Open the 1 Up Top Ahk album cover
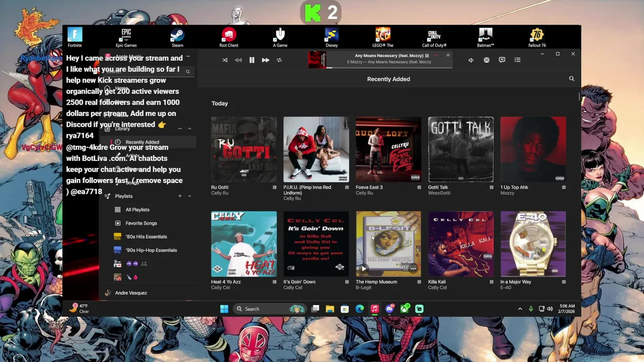This screenshot has height=362, width=644. pos(533,149)
